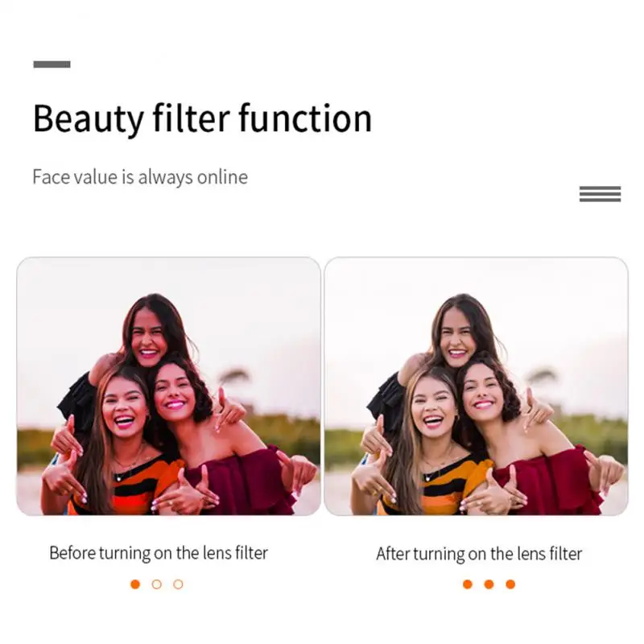644x644 pixels.
Task: Select the third hollow dot under Before
Action: pos(178,584)
